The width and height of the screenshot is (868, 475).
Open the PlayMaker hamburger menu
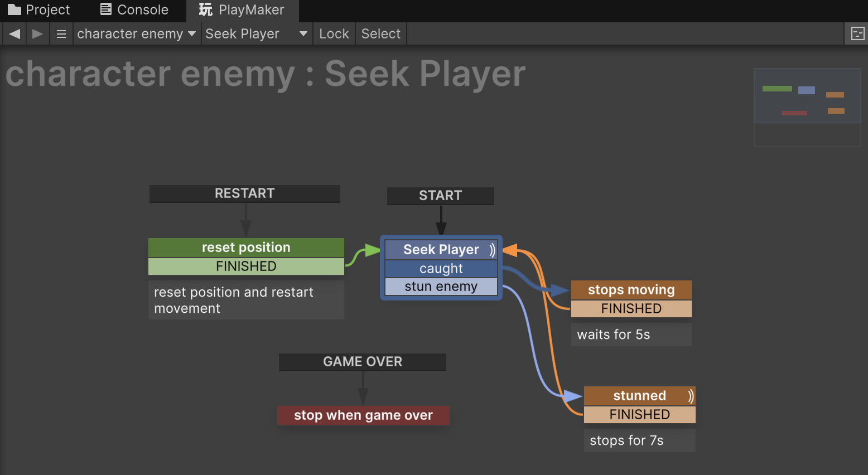61,33
